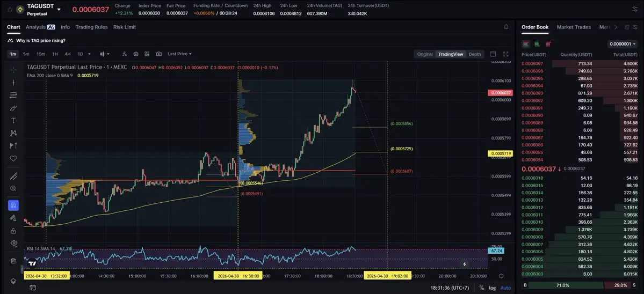
Task: Expand chart to fullscreen
Action: point(505,54)
